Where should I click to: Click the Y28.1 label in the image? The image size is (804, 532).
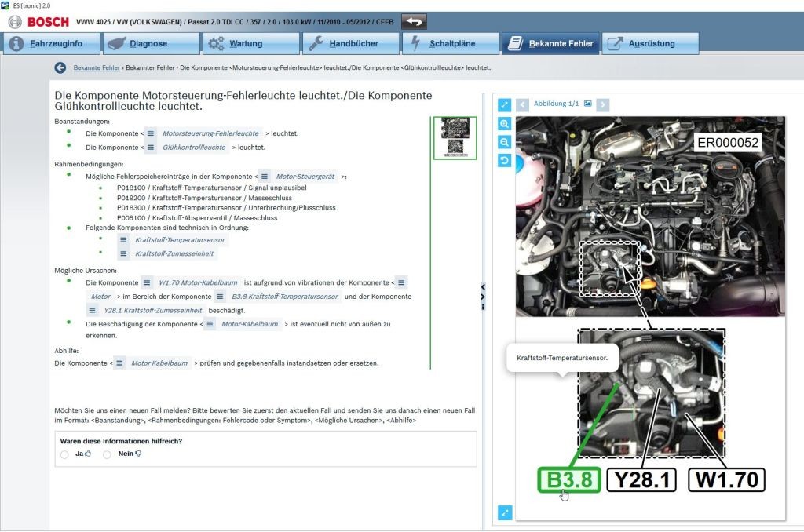coord(641,480)
